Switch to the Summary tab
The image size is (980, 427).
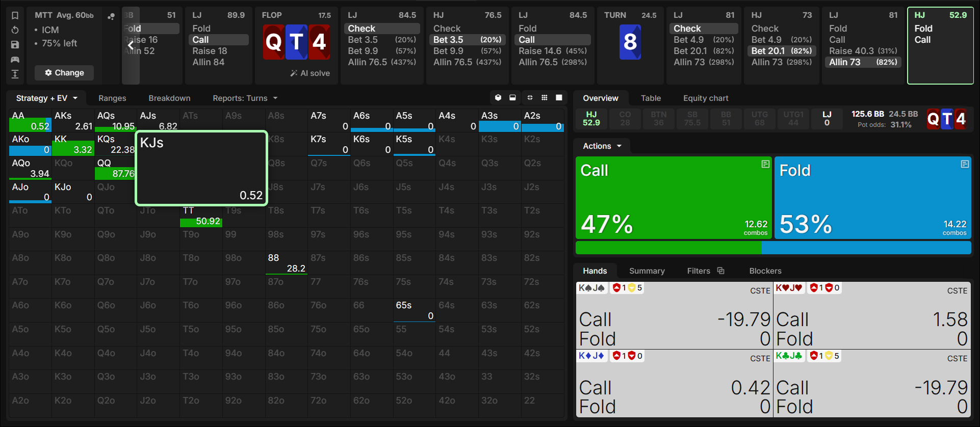(647, 271)
